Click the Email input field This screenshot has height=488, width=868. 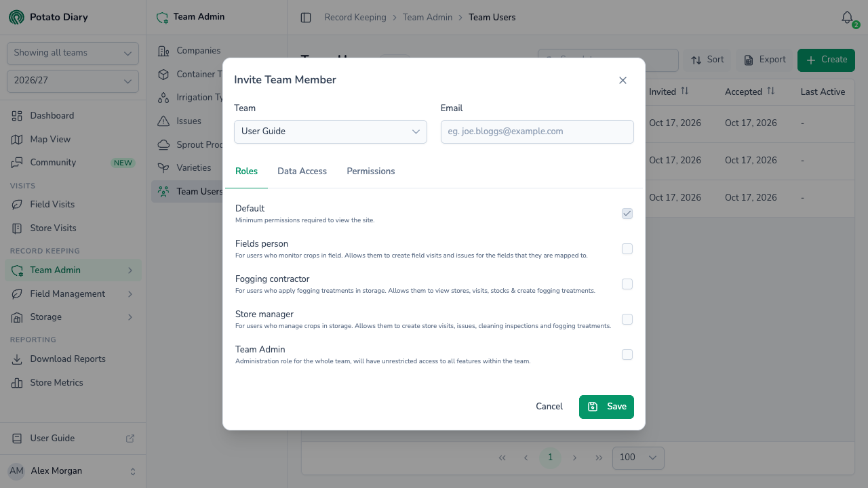[537, 131]
